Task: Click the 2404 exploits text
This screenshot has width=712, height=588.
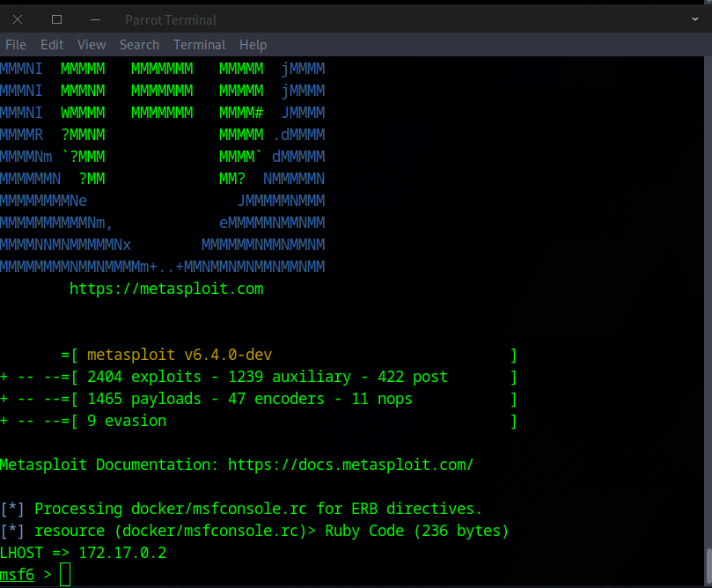Action: pos(144,377)
